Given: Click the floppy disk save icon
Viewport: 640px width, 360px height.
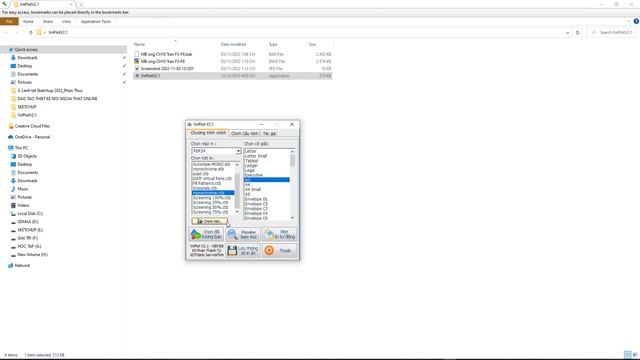Looking at the screenshot, I should pyautogui.click(x=232, y=251).
